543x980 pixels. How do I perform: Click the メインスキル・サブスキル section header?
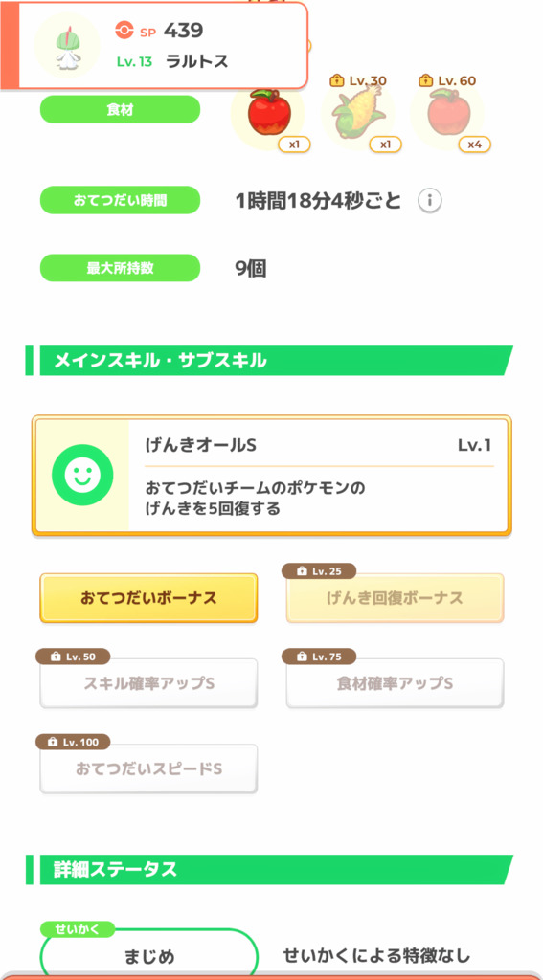270,361
